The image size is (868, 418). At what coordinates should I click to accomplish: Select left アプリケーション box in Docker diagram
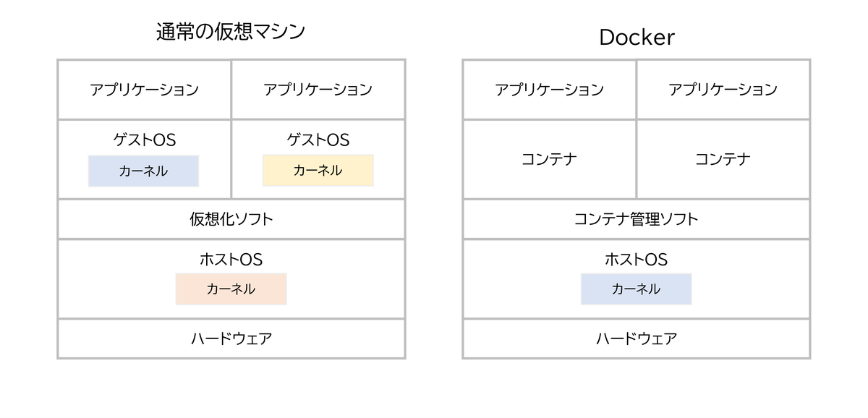tap(550, 90)
